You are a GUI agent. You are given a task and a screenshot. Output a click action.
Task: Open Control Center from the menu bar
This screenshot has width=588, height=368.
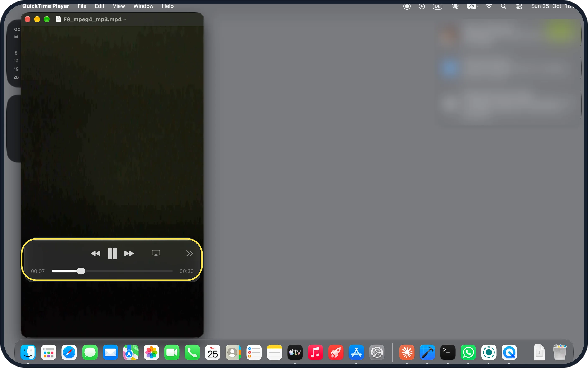click(x=519, y=6)
